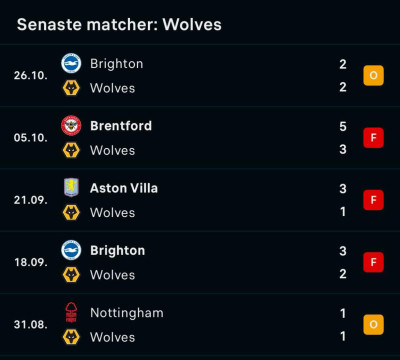Click the Wolves crest under Nottingham
Viewport: 400px width, 360px height.
(71, 337)
